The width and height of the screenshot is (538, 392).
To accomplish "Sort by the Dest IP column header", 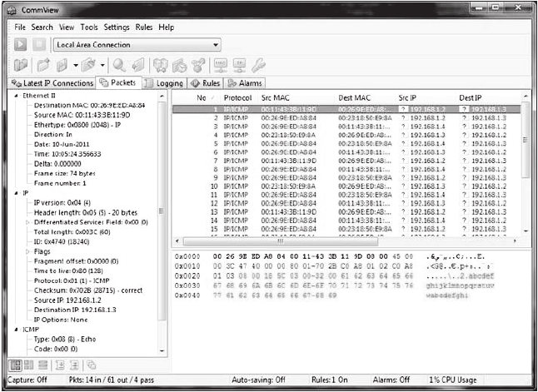I will pyautogui.click(x=470, y=97).
